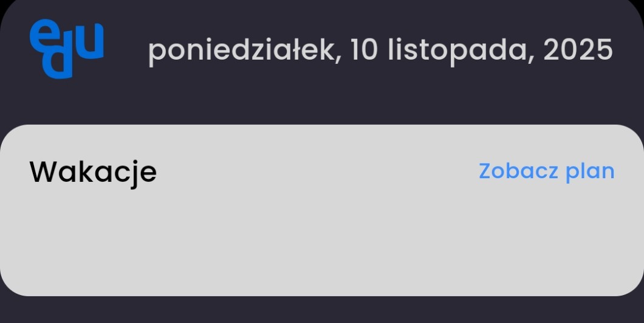Viewport: 644px width, 323px height.
Task: Open the edu app via its logo
Action: tap(66, 49)
